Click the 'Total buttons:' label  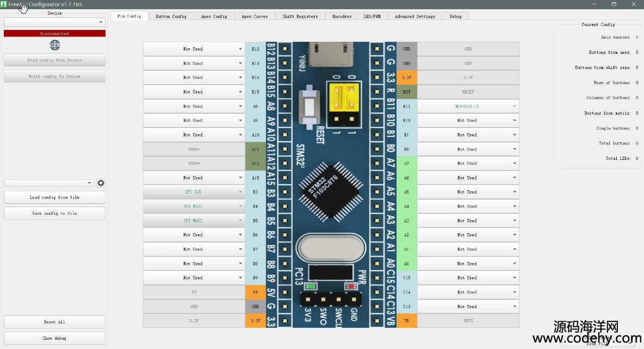coord(615,144)
